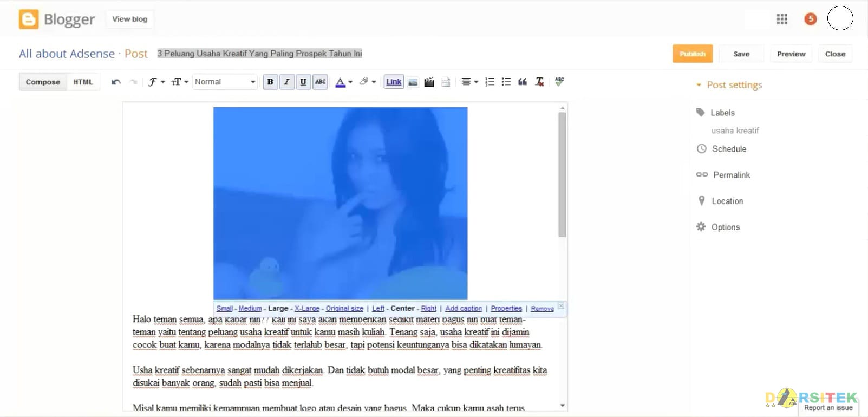Toggle italic formatting
The image size is (868, 417).
tap(287, 82)
